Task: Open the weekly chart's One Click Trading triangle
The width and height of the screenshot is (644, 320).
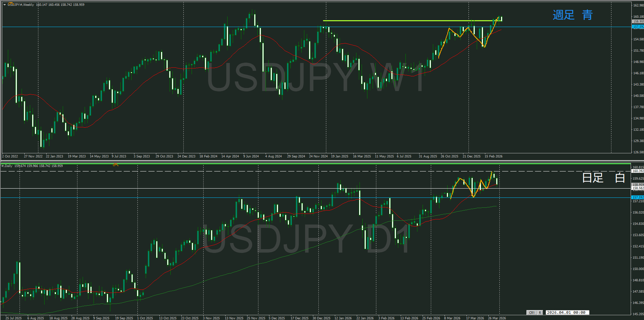Action: click(4, 5)
